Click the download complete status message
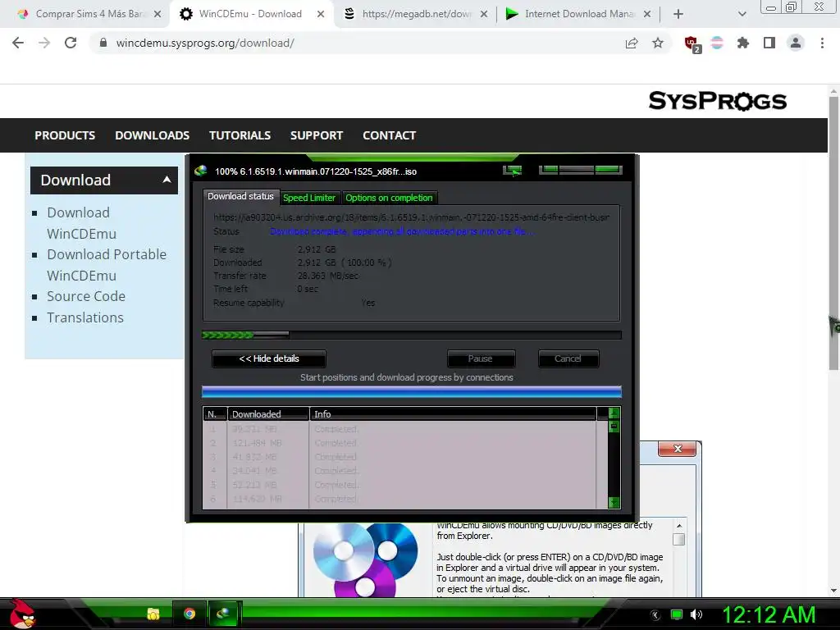840x630 pixels. [402, 231]
